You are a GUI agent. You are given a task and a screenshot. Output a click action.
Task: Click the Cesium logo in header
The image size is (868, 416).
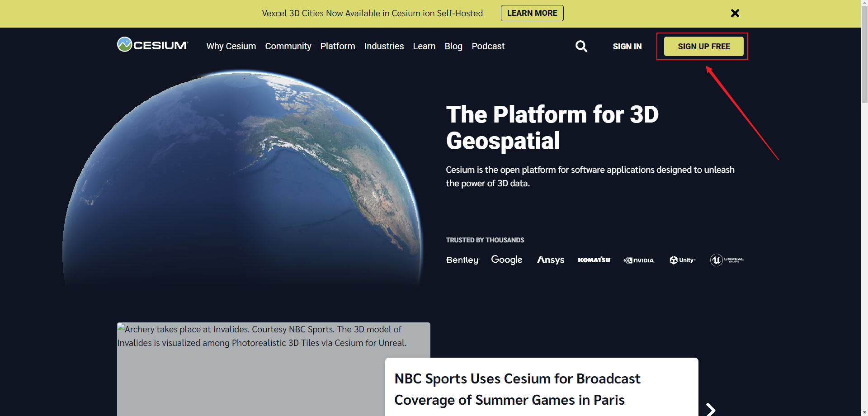(152, 45)
